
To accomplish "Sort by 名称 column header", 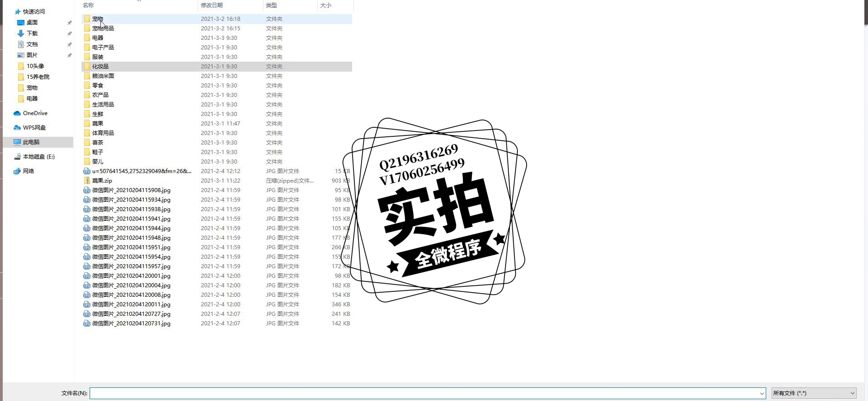I will 88,5.
